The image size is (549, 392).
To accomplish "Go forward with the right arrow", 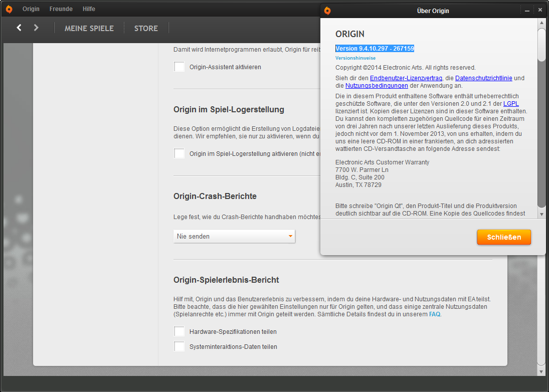I will 36,27.
